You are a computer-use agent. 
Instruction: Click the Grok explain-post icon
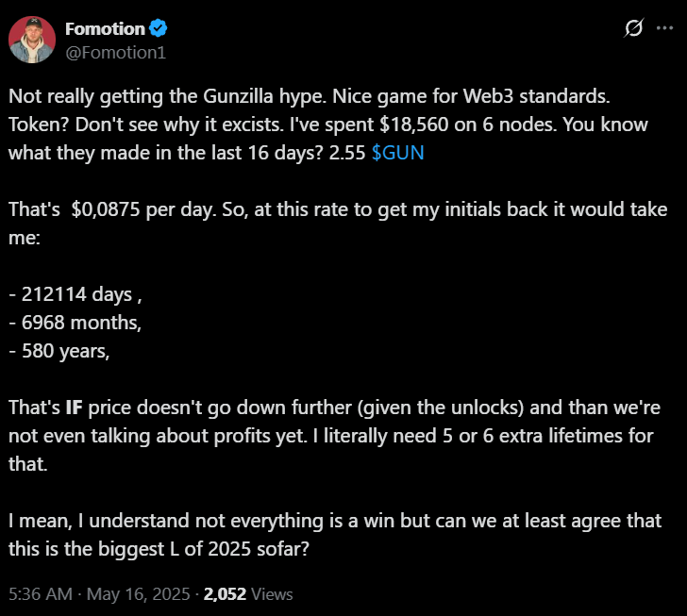633,28
